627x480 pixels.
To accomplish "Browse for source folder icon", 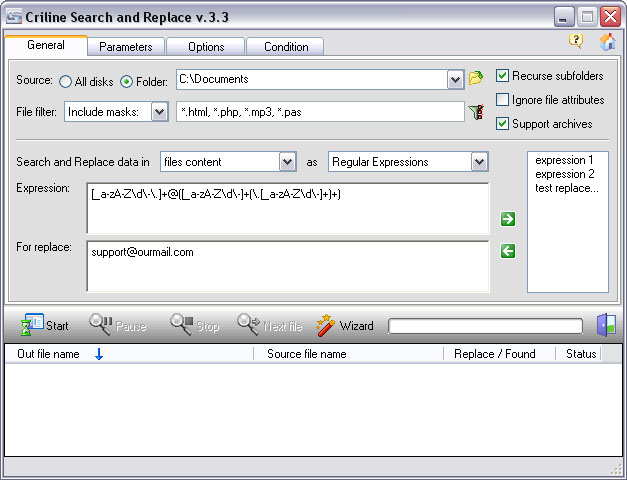I will pyautogui.click(x=476, y=78).
